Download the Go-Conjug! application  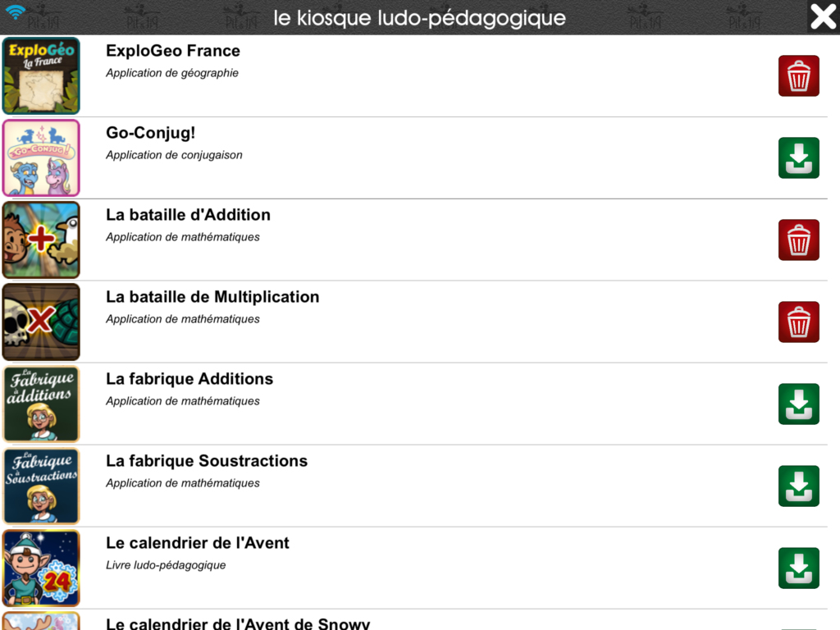click(798, 157)
